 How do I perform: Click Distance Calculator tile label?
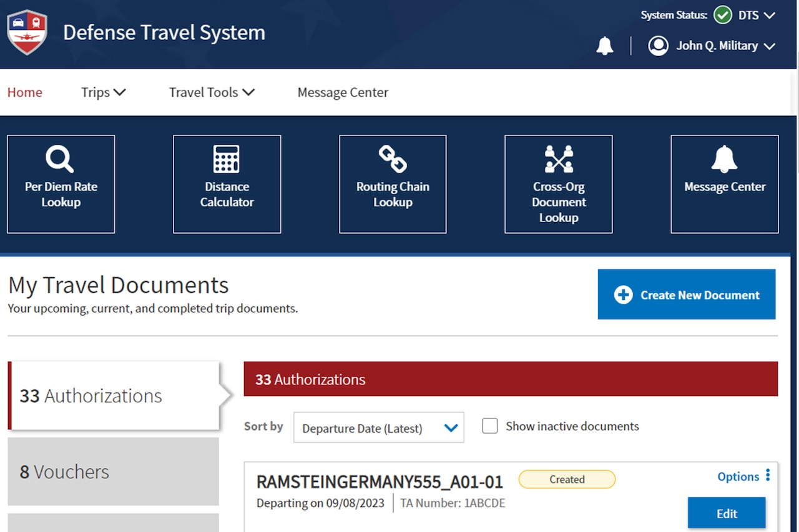227,194
